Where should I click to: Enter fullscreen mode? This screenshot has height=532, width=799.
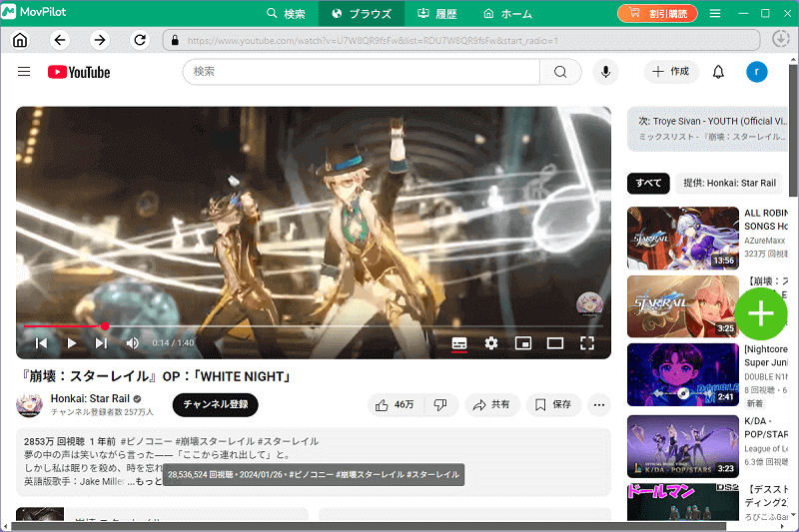pyautogui.click(x=587, y=343)
